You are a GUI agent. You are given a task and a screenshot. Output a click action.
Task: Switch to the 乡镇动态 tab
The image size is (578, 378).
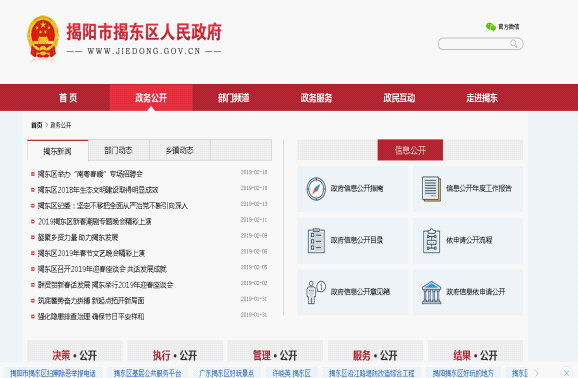[x=180, y=150]
